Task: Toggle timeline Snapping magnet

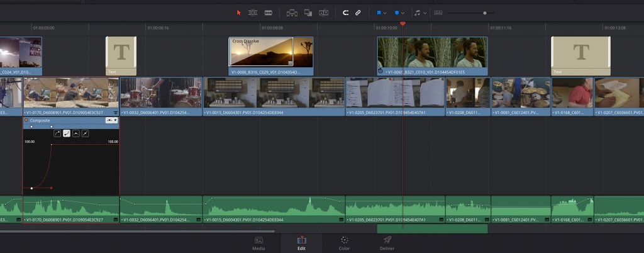Action: click(x=345, y=13)
